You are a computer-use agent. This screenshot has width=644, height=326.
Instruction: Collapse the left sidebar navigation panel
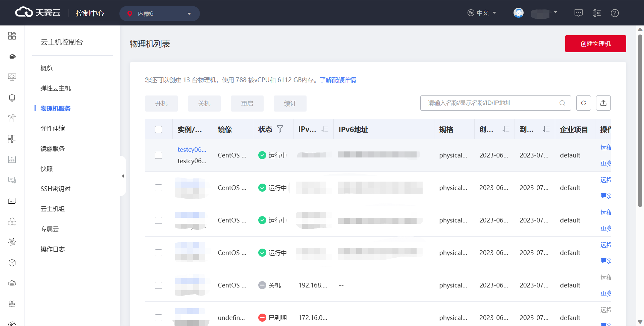click(x=123, y=176)
